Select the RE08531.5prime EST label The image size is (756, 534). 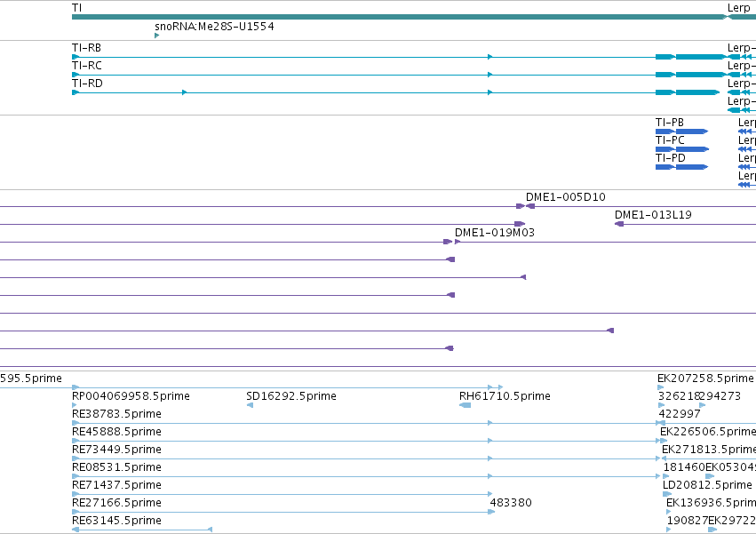point(116,467)
